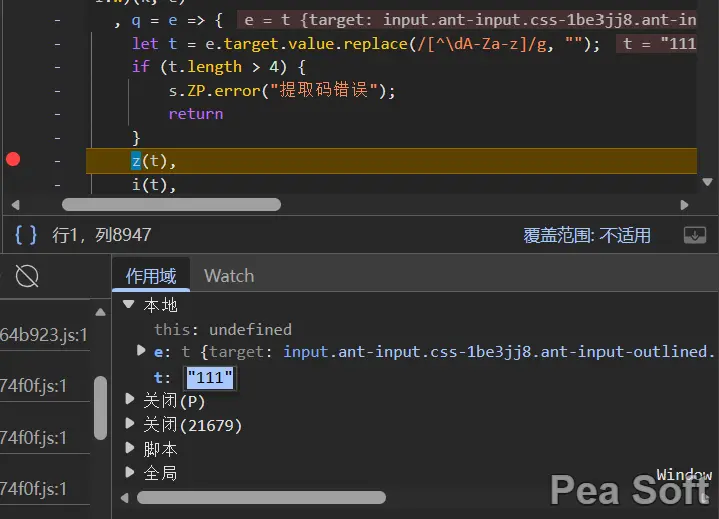This screenshot has width=719, height=519.
Task: Click the if (t.length > 4) { line
Action: tap(219, 67)
